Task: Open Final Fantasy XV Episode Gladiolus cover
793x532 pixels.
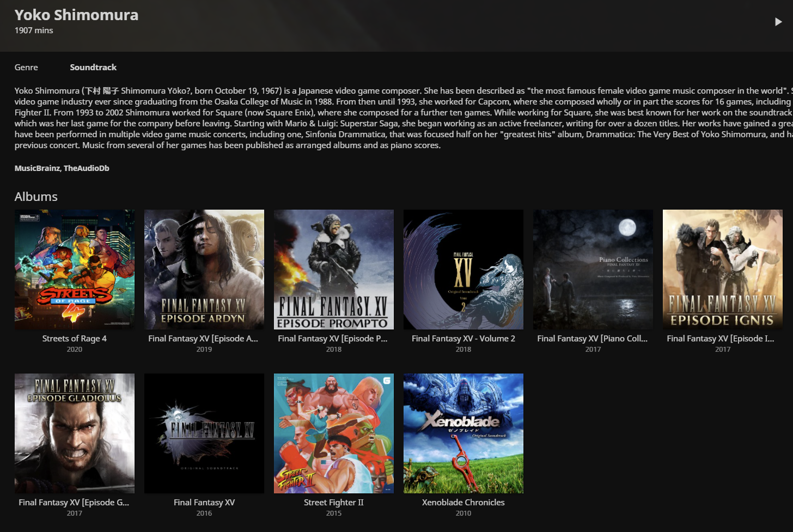Action: pos(75,433)
